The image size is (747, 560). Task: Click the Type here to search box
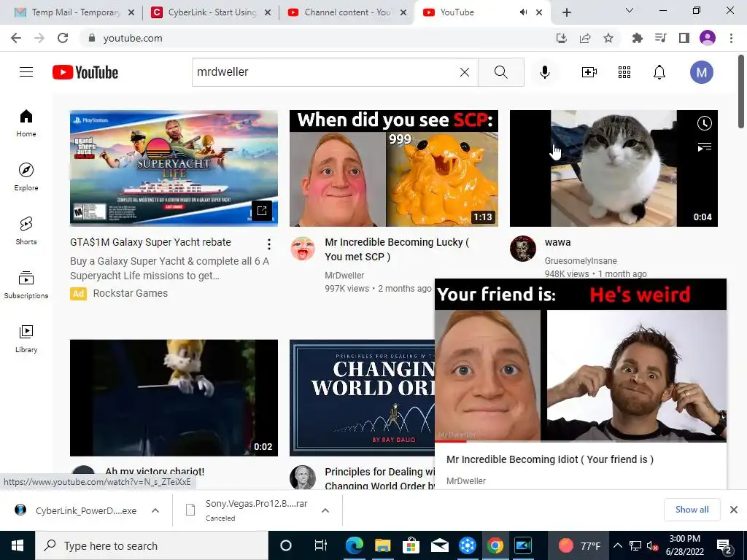[152, 545]
